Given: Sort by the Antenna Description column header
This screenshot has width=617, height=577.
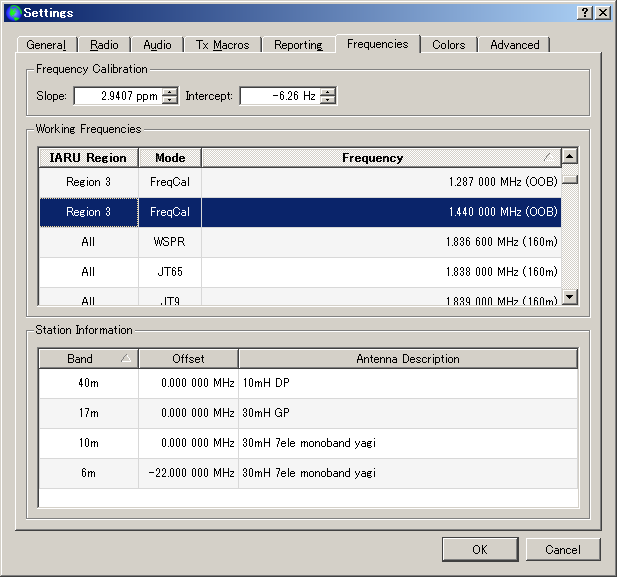Looking at the screenshot, I should click(x=408, y=359).
